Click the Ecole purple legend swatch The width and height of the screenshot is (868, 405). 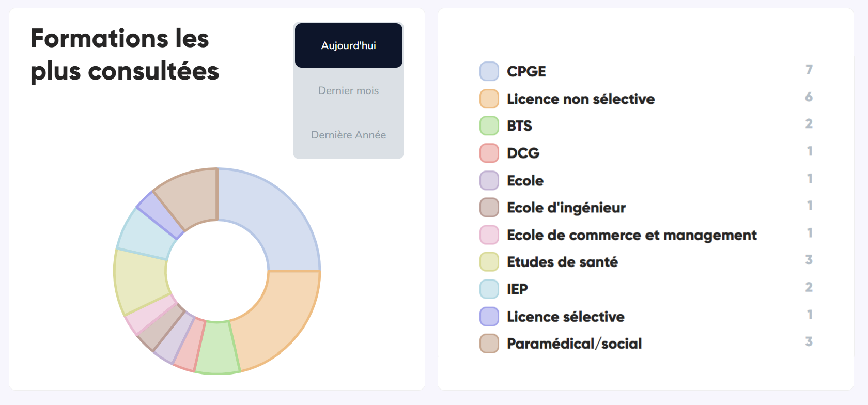(489, 180)
